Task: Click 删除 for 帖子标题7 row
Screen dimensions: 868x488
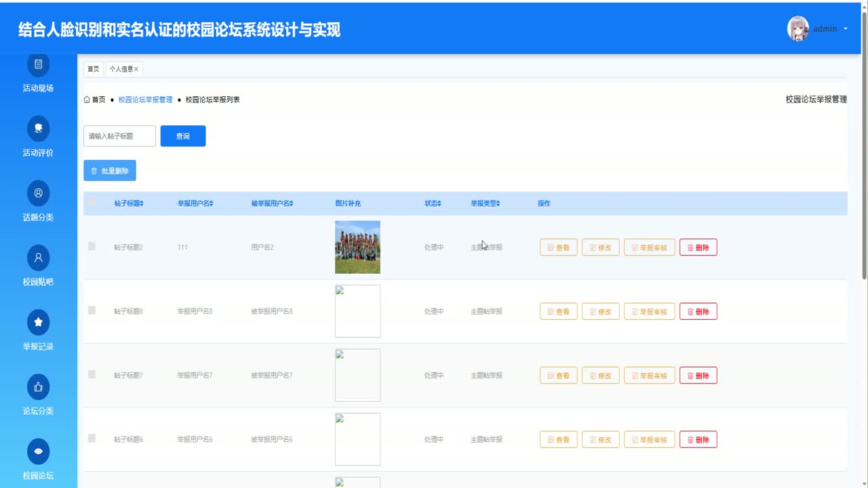Action: [698, 375]
